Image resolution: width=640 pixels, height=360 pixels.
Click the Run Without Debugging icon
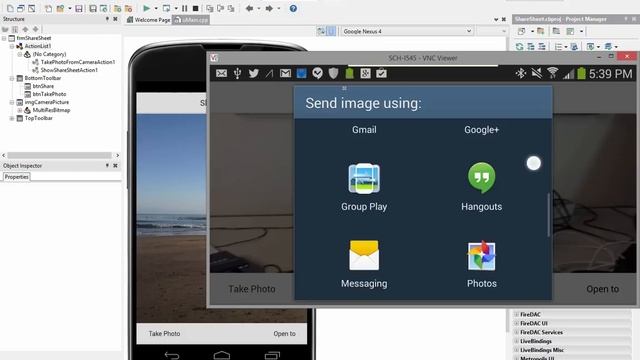tap(166, 8)
